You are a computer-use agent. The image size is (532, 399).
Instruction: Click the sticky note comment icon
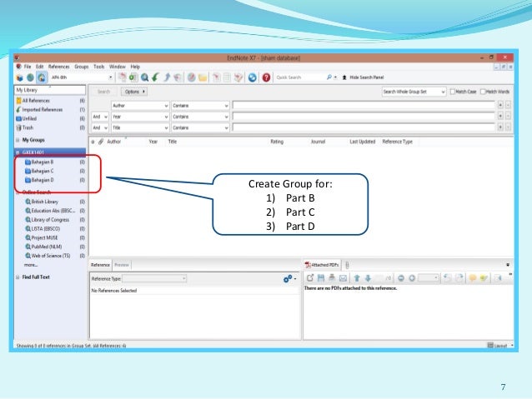(472, 278)
